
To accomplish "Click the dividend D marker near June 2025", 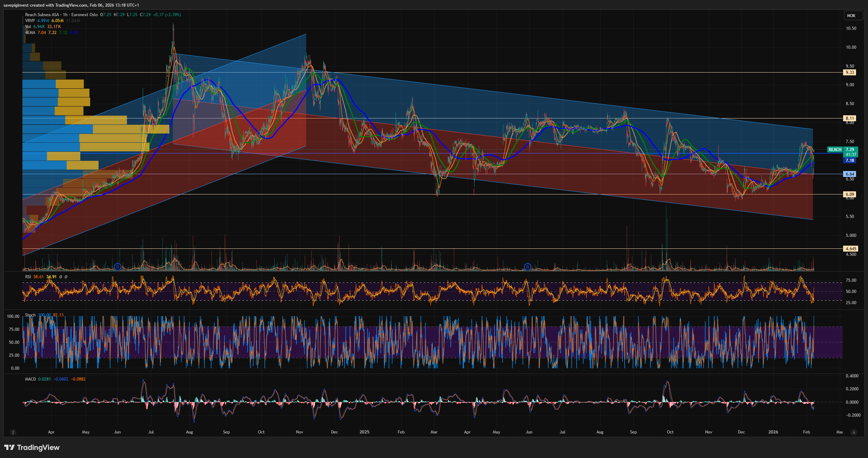I will click(527, 267).
